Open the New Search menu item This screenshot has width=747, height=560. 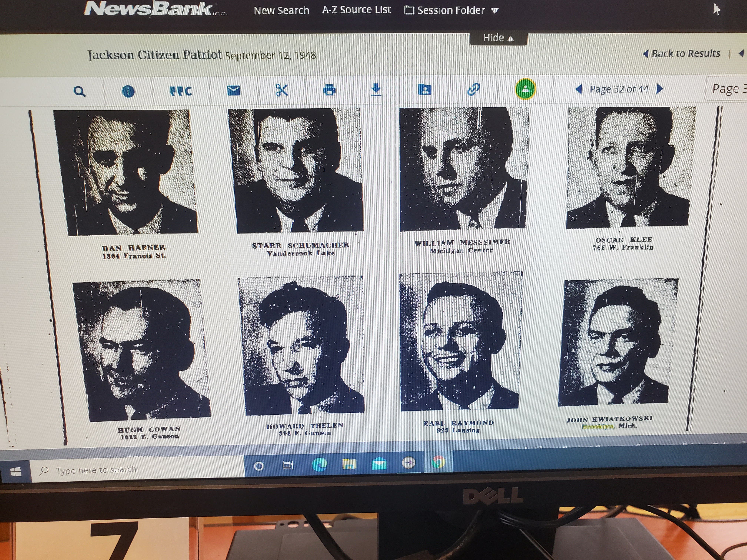click(281, 11)
